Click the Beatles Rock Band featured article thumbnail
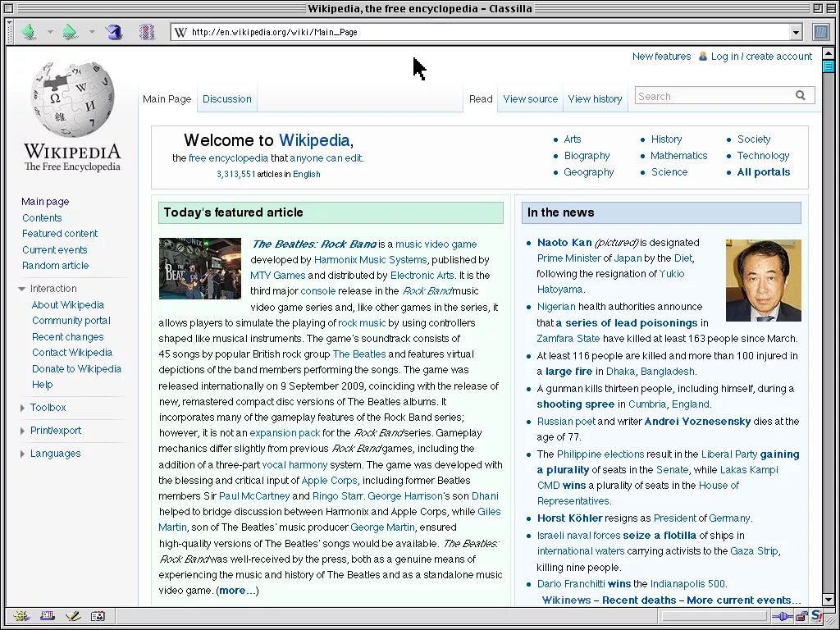The image size is (840, 630). tap(200, 268)
